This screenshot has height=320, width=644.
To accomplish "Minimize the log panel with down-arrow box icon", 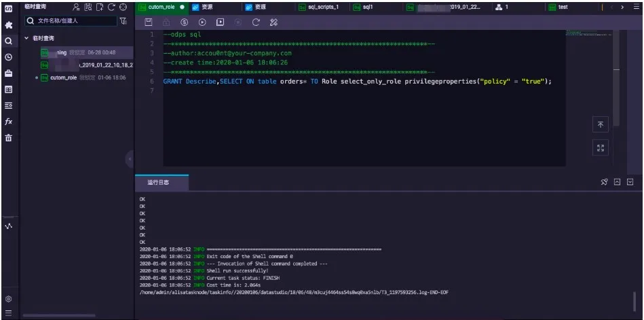I will (630, 182).
